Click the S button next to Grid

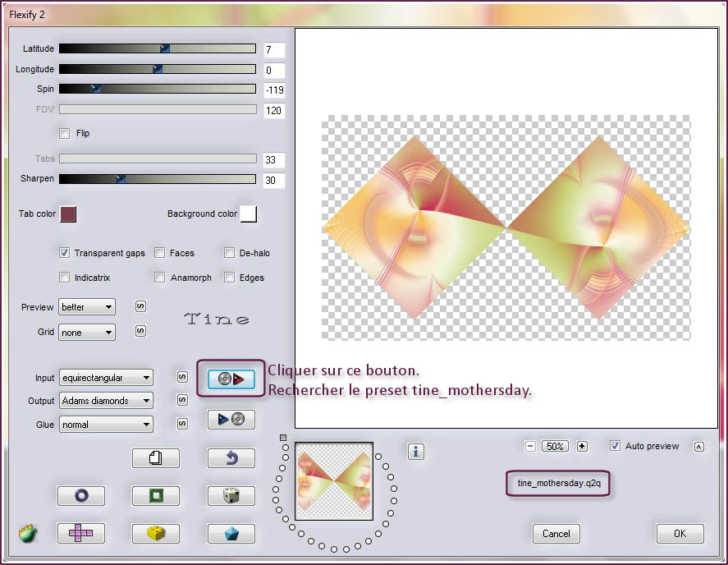pos(140,331)
